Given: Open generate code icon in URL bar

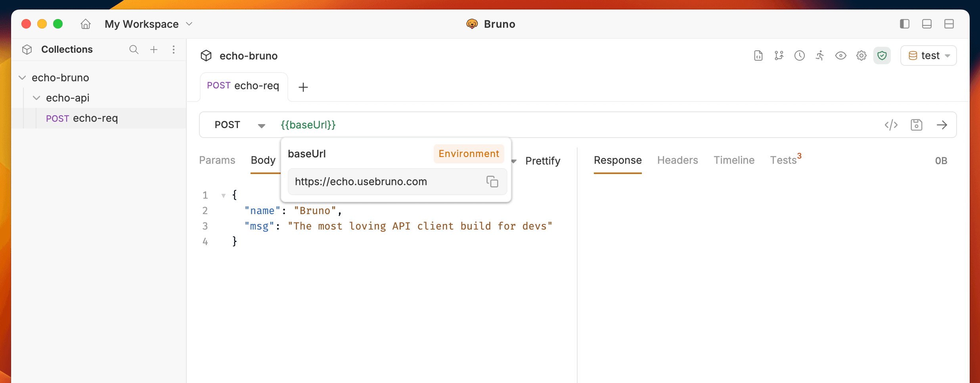Looking at the screenshot, I should (x=891, y=125).
